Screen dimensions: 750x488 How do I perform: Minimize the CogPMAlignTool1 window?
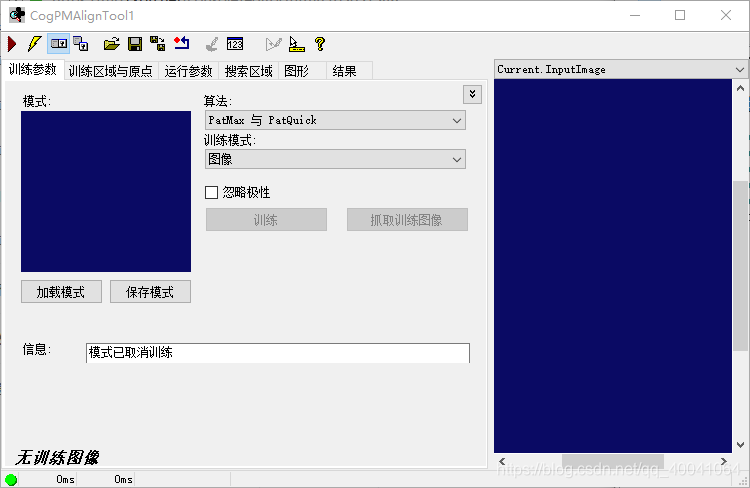[x=635, y=15]
